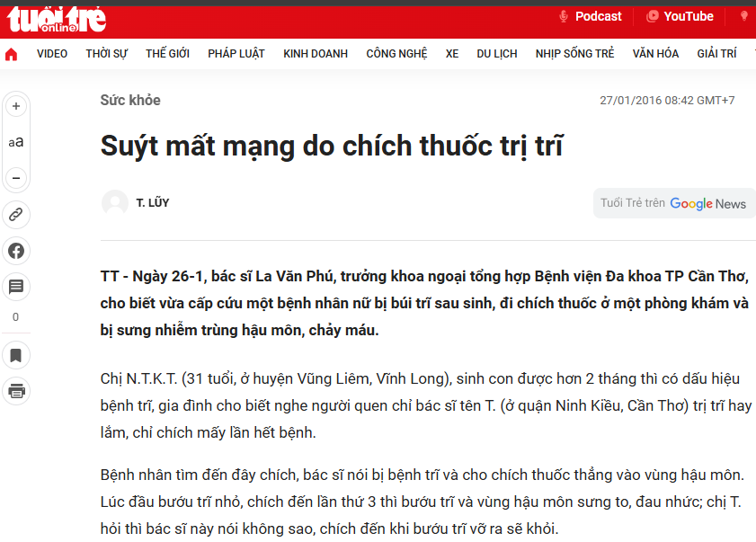Open the XE section
The image size is (756, 542).
point(452,54)
